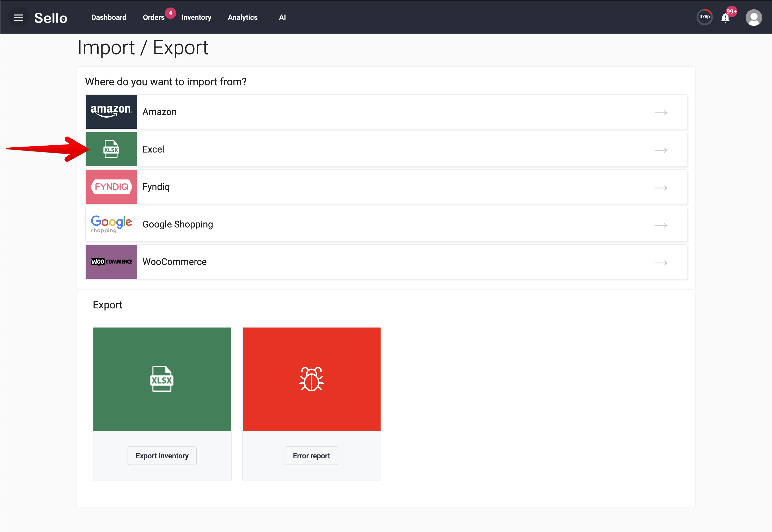The width and height of the screenshot is (772, 532).
Task: Select Google Shopping as import source
Action: [x=386, y=224]
